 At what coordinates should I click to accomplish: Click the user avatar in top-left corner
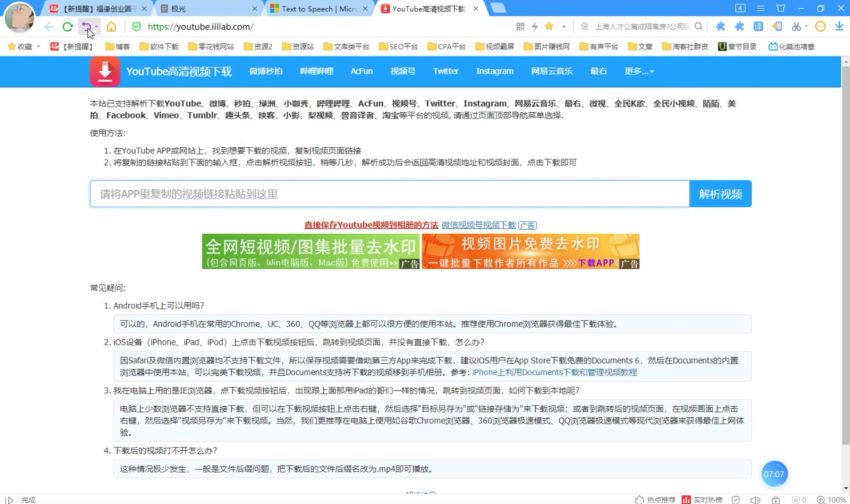(19, 17)
